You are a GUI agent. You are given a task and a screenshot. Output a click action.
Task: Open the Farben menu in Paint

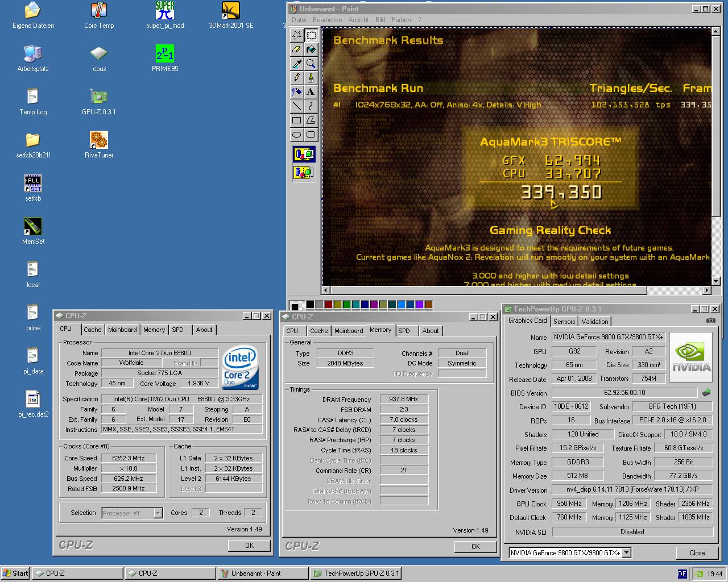click(401, 20)
